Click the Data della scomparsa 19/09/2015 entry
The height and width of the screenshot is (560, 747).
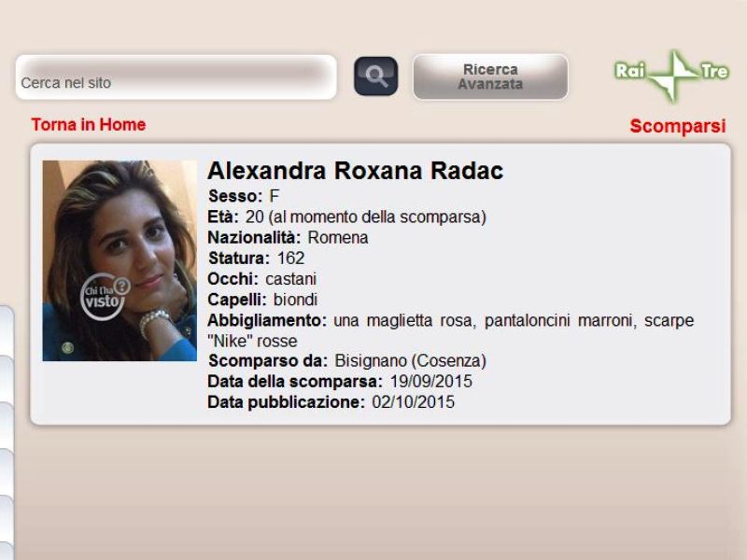(x=340, y=382)
